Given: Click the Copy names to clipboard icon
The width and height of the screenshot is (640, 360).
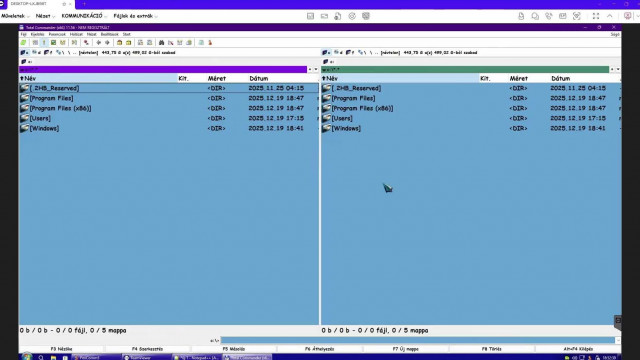Looking at the screenshot, I should 189,42.
